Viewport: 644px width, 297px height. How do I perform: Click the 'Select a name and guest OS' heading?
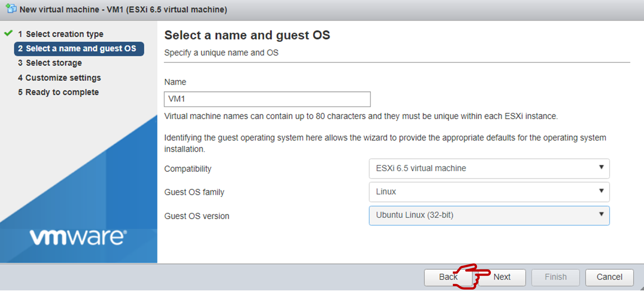pyautogui.click(x=247, y=35)
